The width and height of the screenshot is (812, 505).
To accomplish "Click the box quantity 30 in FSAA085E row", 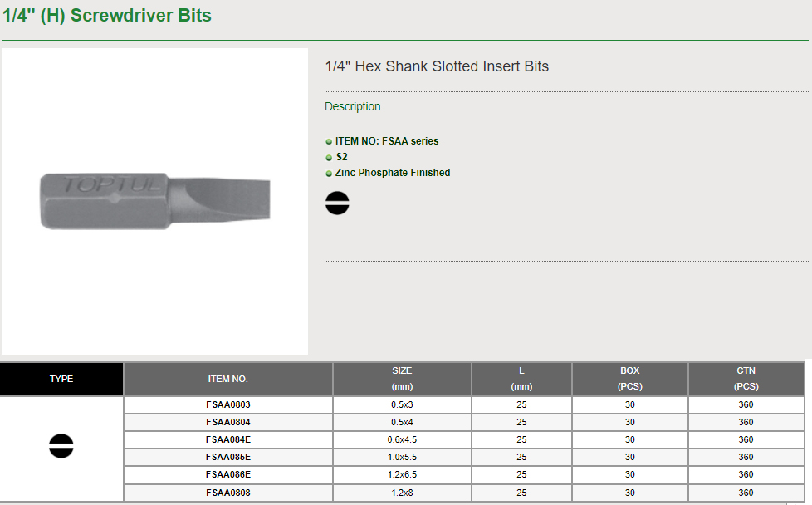I will pyautogui.click(x=629, y=458).
